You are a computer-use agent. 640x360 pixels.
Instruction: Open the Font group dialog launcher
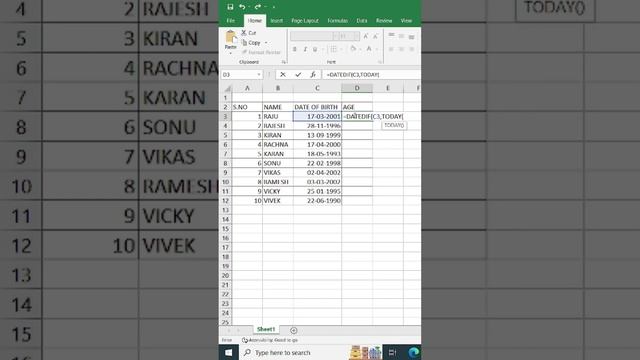tap(380, 62)
